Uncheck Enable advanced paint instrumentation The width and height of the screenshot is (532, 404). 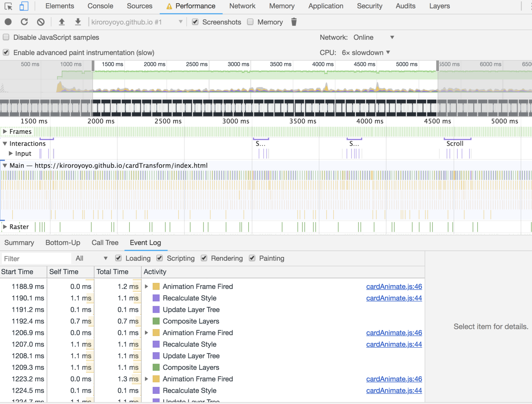click(6, 52)
